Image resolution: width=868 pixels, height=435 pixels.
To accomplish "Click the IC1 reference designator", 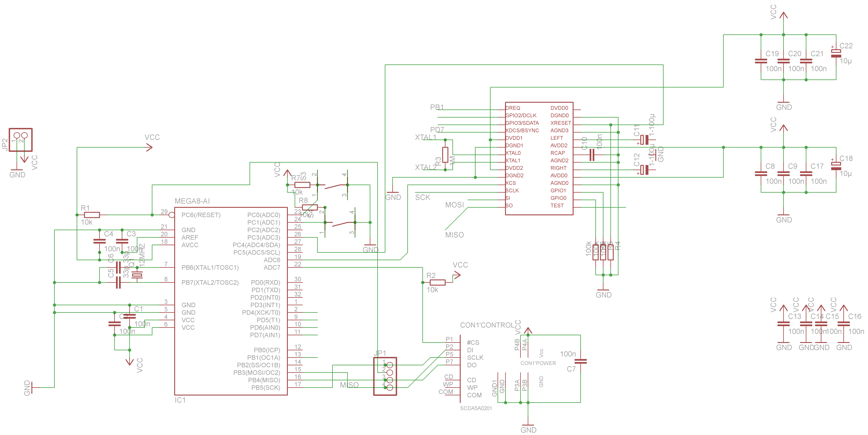I will click(x=180, y=400).
